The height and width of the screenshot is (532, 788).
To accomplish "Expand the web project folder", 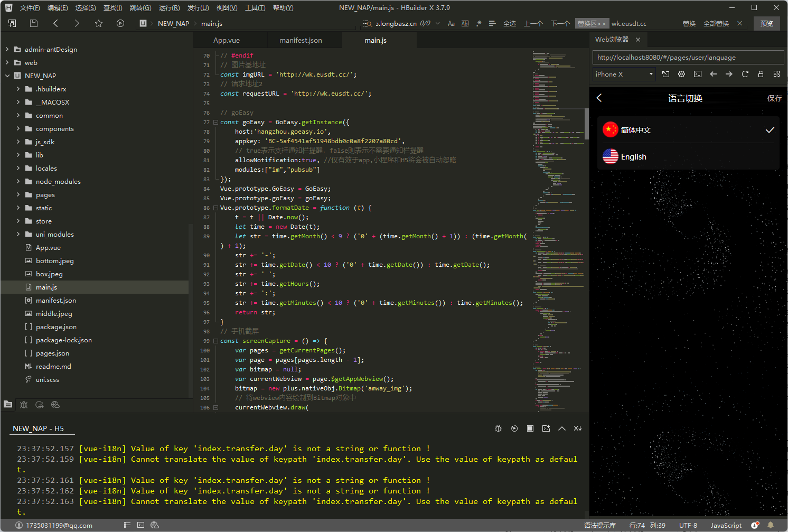I will coord(7,62).
